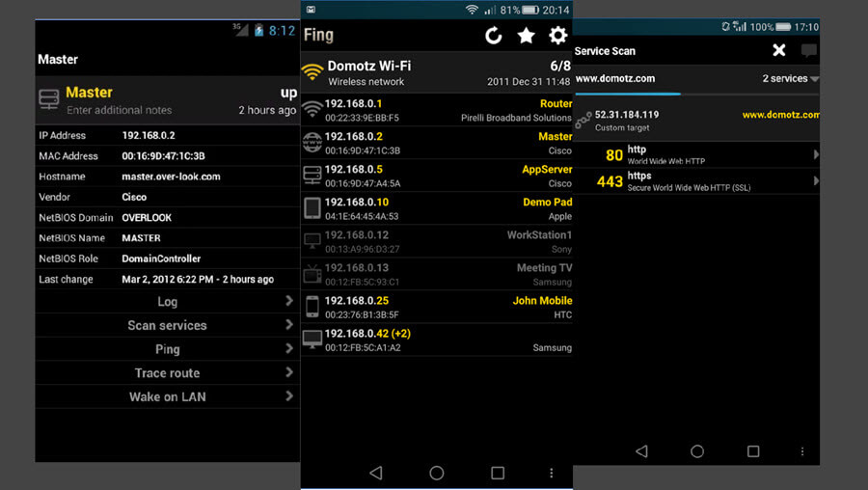The width and height of the screenshot is (868, 490).
Task: Tap the wireless icon for 192.168.0.1 Router
Action: [312, 110]
